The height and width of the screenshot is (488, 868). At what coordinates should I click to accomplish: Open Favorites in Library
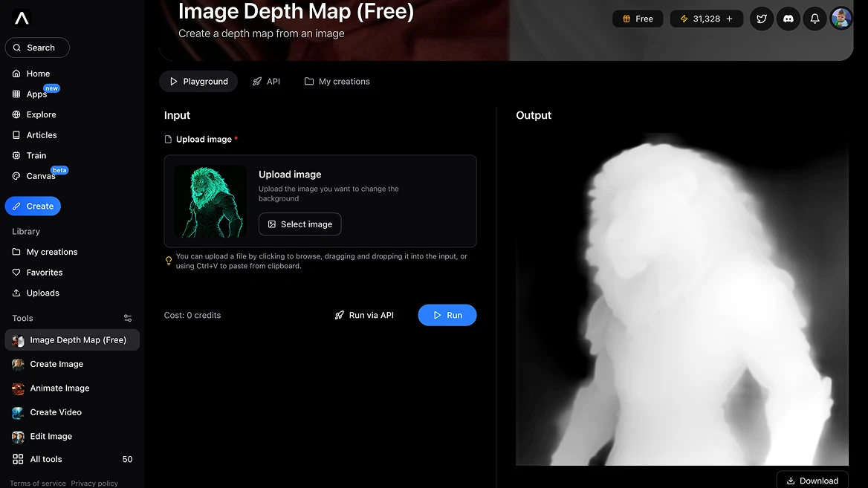coord(45,272)
